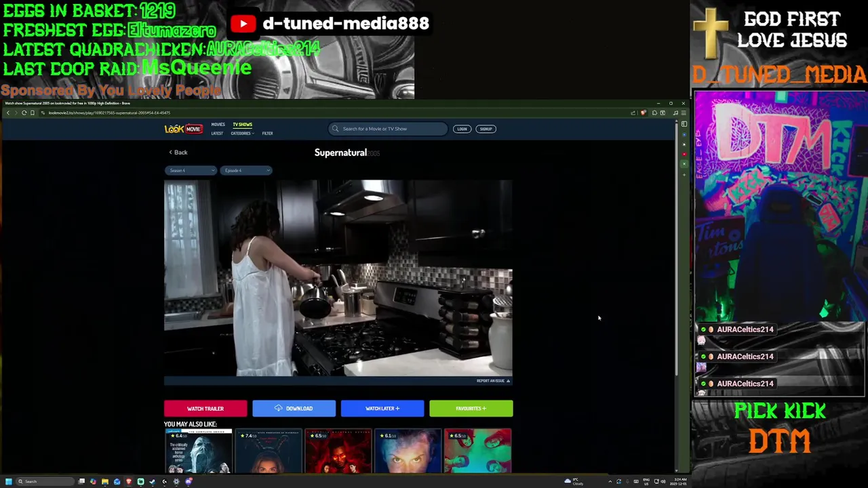Screen dimensions: 868x488
Task: Click the green X sidebar icon
Action: pyautogui.click(x=684, y=164)
